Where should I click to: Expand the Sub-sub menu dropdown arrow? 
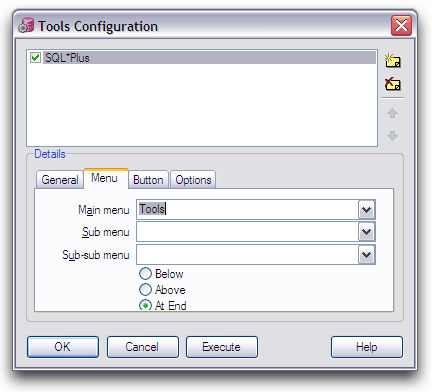point(366,255)
